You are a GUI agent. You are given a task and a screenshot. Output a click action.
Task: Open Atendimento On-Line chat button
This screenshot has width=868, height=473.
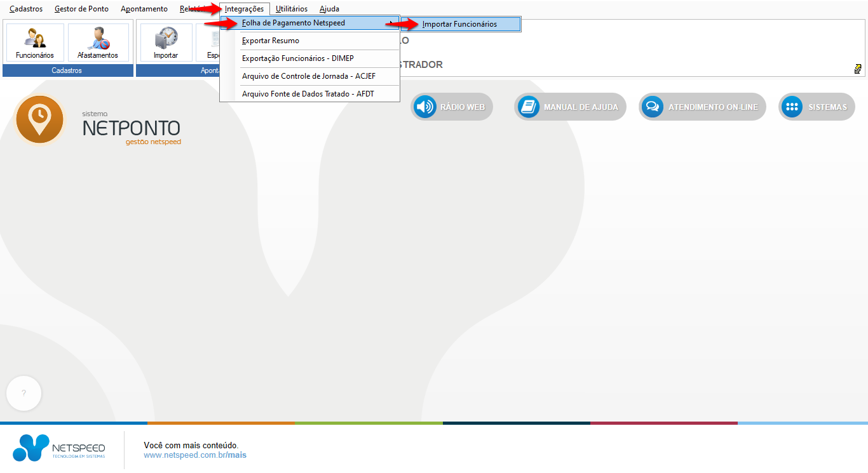click(702, 107)
